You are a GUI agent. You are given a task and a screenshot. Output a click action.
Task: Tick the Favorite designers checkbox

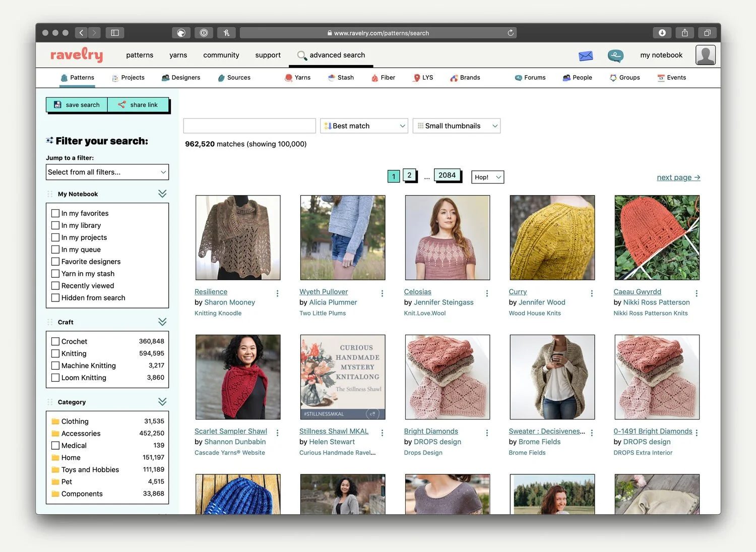[x=55, y=262]
